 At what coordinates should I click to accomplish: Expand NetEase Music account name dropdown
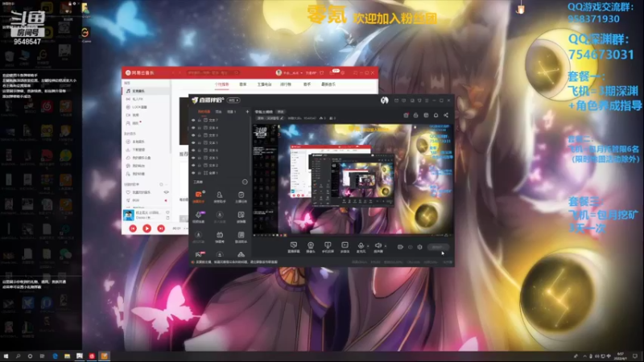click(x=301, y=72)
